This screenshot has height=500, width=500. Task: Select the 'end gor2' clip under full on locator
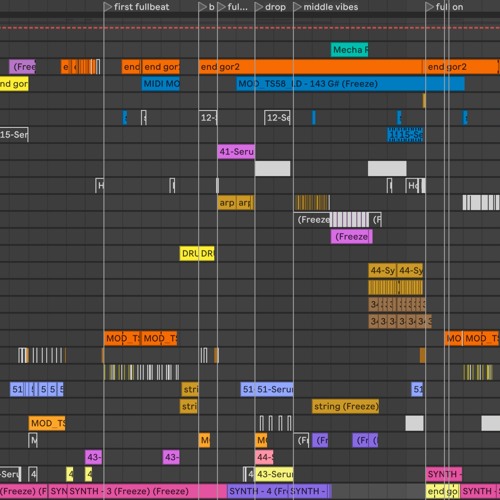[462, 67]
